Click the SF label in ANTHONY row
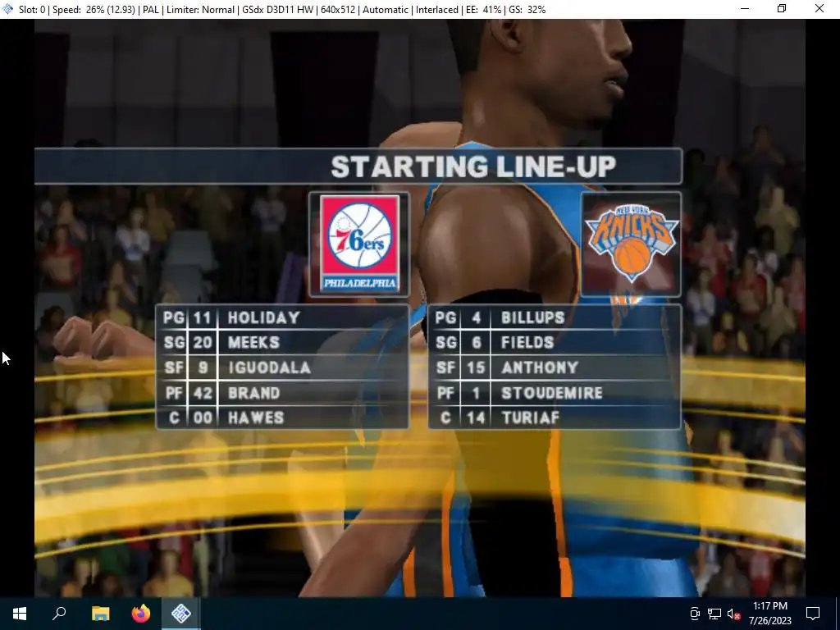 (445, 367)
